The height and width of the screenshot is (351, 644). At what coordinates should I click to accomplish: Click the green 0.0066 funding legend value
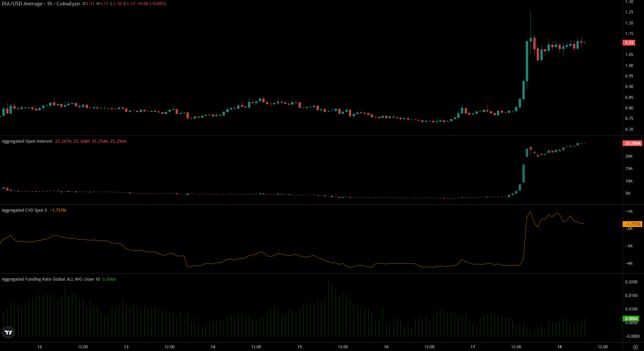pos(109,279)
